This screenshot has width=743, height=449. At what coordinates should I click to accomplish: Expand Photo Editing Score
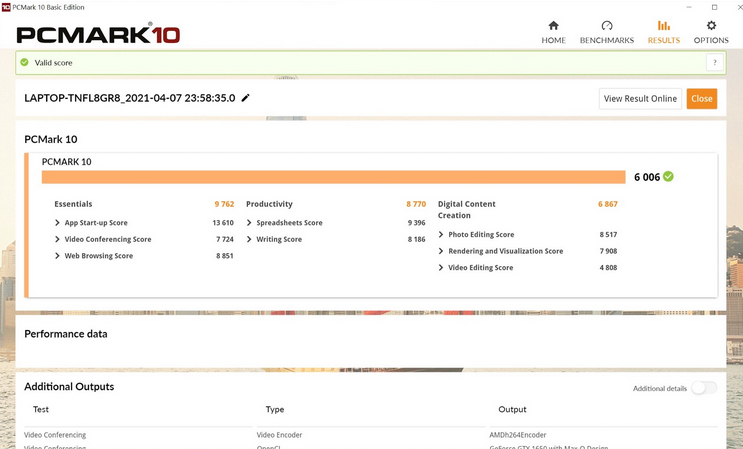(441, 235)
